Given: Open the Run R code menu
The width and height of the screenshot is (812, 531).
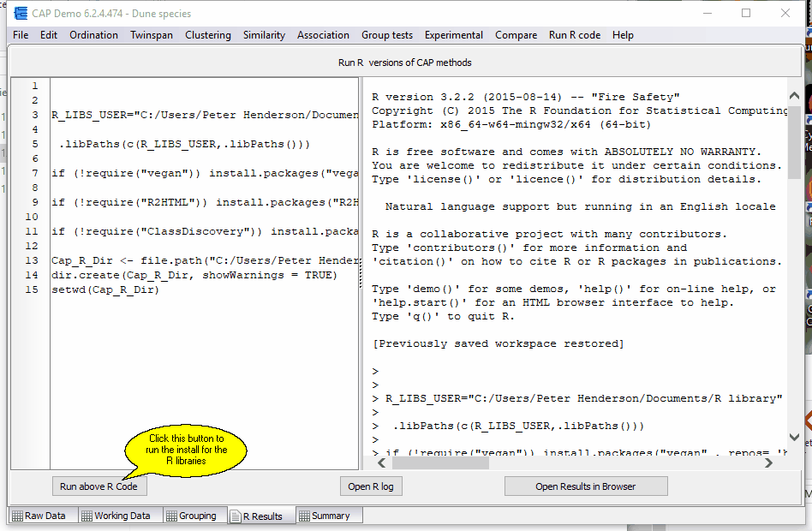Looking at the screenshot, I should (575, 35).
